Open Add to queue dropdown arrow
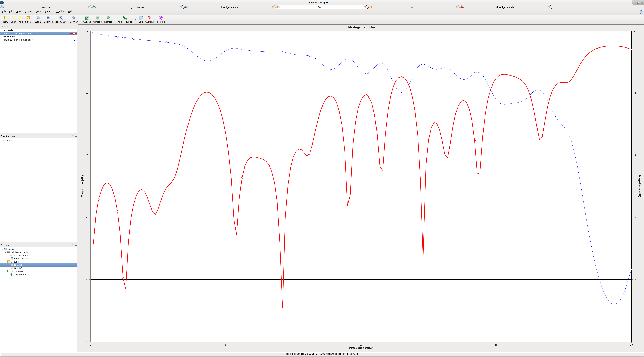644x357 pixels. point(136,19)
